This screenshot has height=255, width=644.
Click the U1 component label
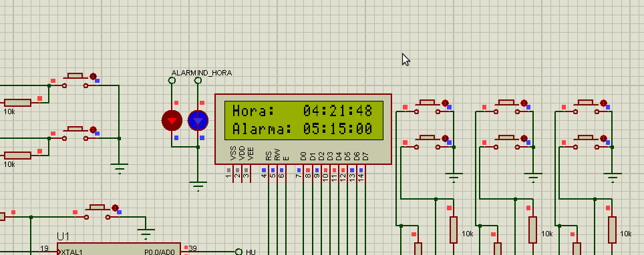(x=63, y=237)
